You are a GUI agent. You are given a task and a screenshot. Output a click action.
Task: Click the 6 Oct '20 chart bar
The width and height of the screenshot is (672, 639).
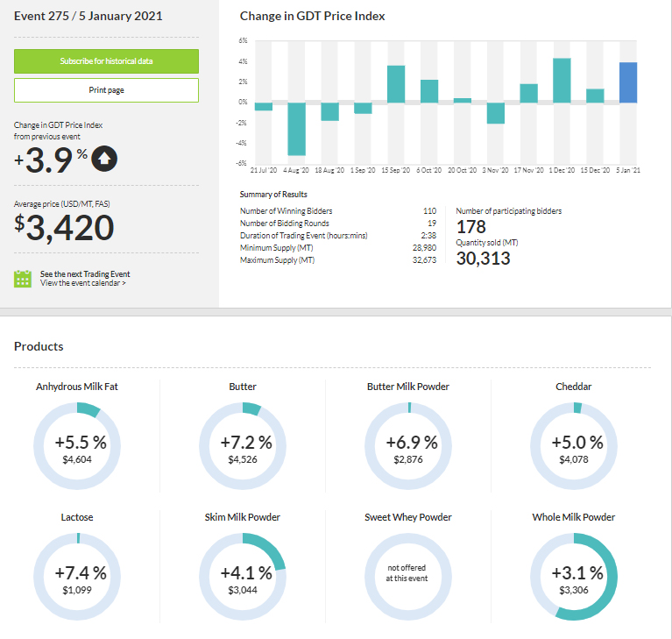429,91
